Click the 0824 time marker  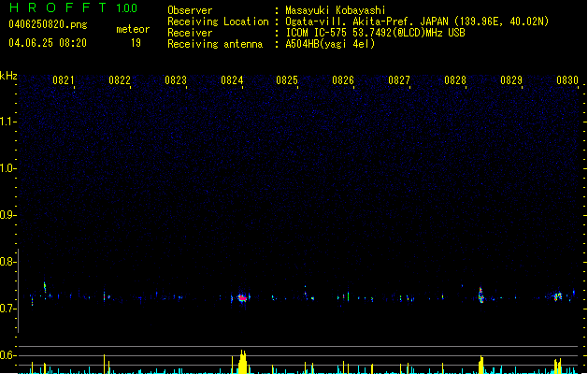pyautogui.click(x=232, y=80)
